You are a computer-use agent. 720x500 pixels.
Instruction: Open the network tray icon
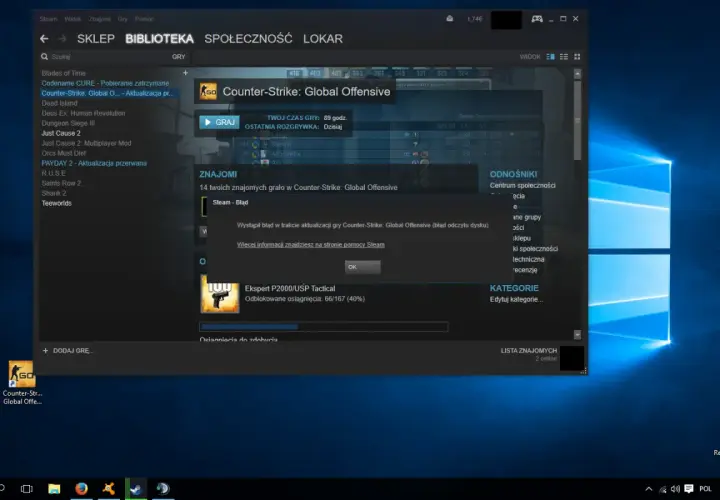click(662, 489)
